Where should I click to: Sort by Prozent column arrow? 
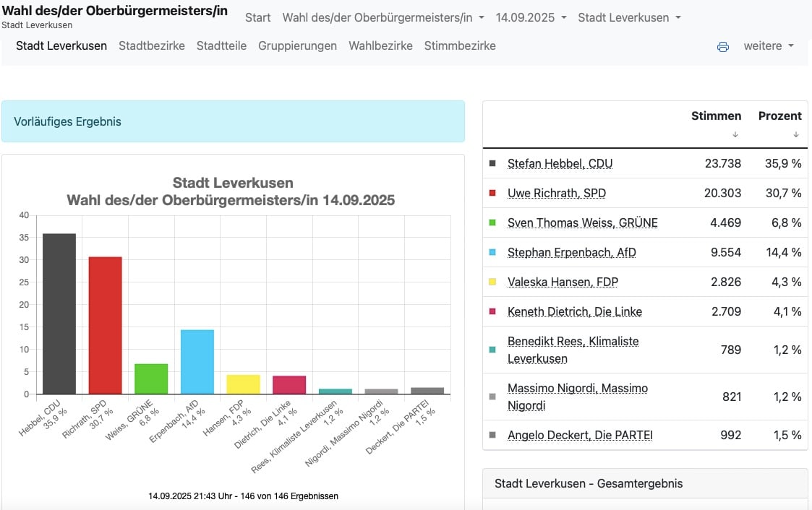[796, 134]
